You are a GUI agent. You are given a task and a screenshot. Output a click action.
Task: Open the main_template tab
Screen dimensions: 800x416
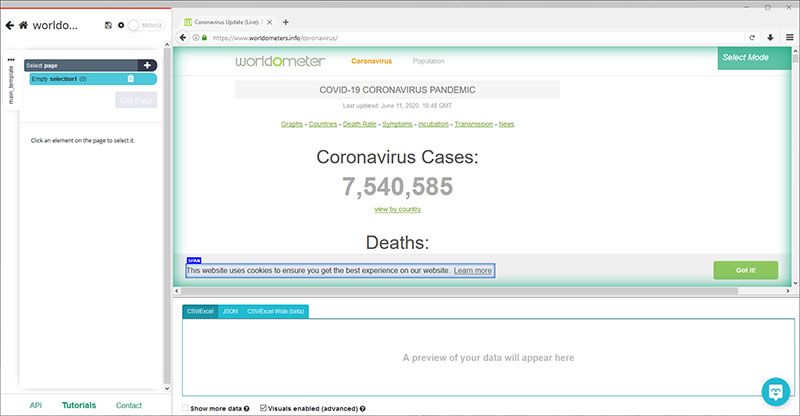coord(11,85)
